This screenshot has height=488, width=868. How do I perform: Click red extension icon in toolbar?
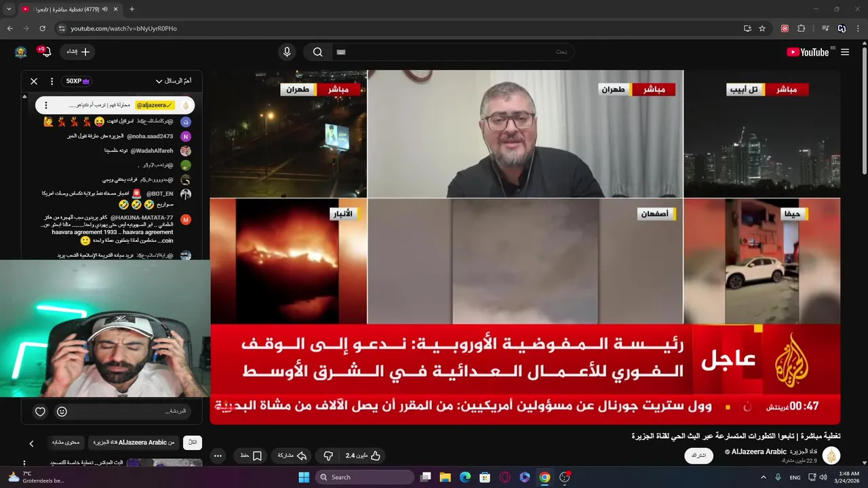click(x=785, y=28)
